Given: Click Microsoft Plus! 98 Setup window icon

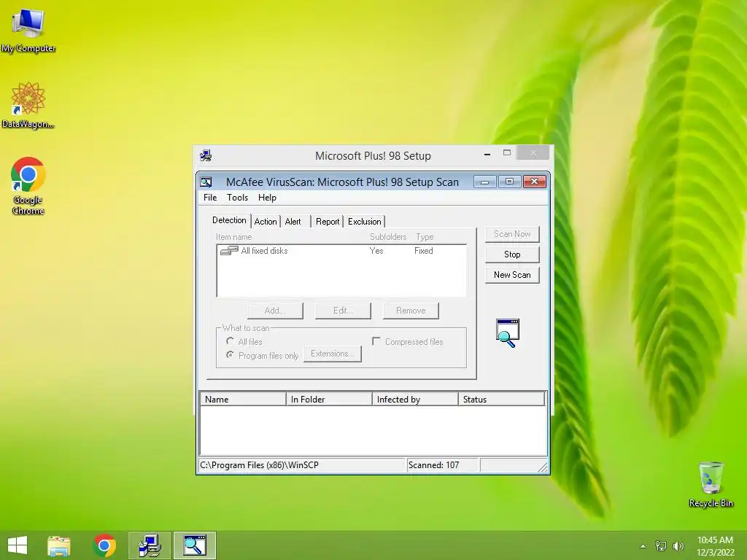Looking at the screenshot, I should tap(206, 156).
